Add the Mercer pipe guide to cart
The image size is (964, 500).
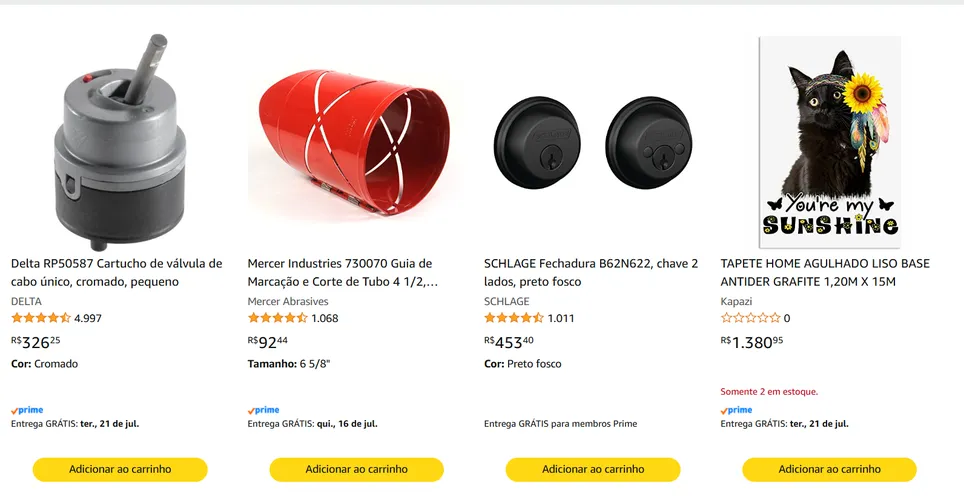pos(357,469)
